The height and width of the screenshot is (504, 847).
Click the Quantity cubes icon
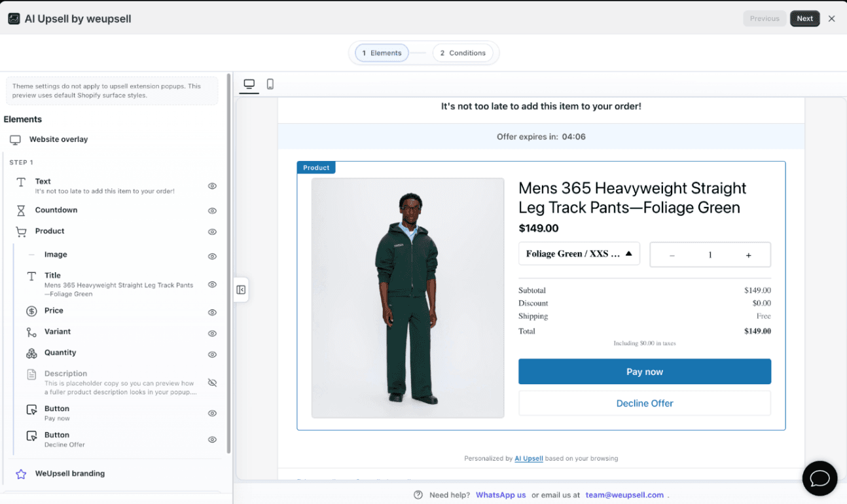coord(31,353)
